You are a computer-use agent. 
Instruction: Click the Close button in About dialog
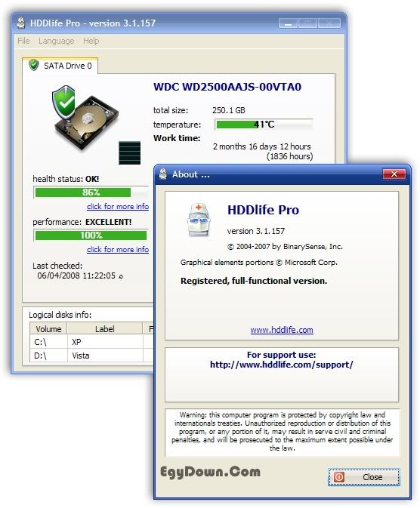point(364,477)
